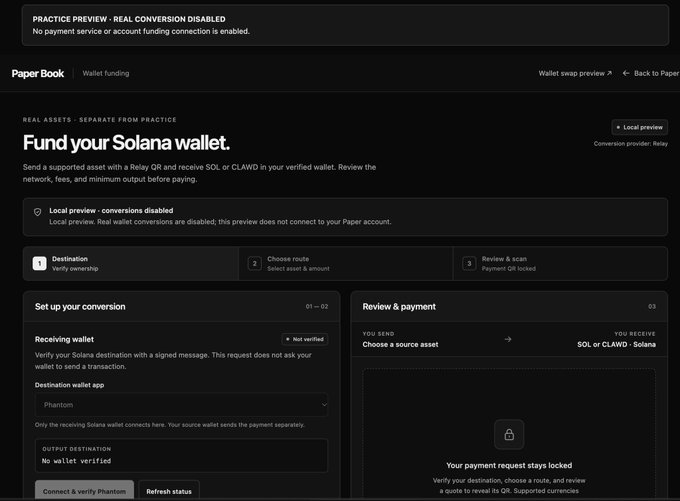
Task: Click Connect & verify Phantom button
Action: (x=85, y=491)
